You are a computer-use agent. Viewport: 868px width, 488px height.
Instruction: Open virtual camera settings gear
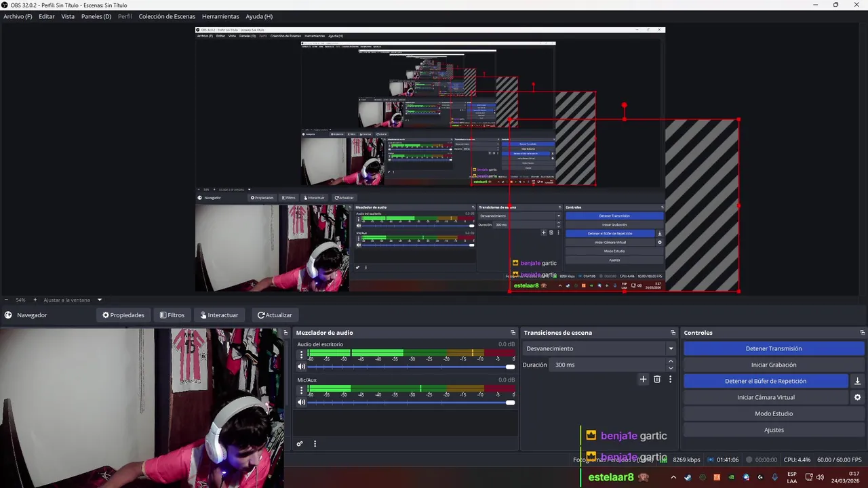[x=857, y=397]
